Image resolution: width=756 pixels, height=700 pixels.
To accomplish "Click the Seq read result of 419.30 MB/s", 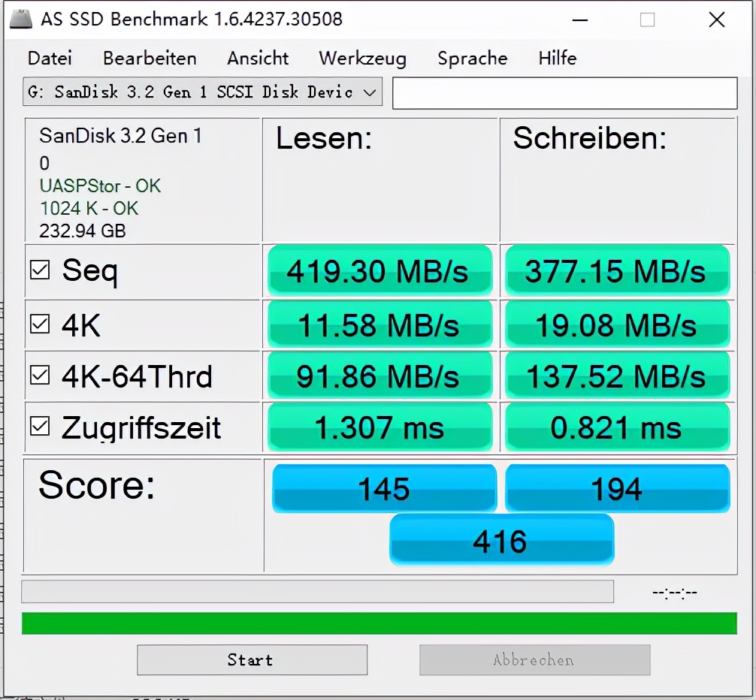I will 380,270.
